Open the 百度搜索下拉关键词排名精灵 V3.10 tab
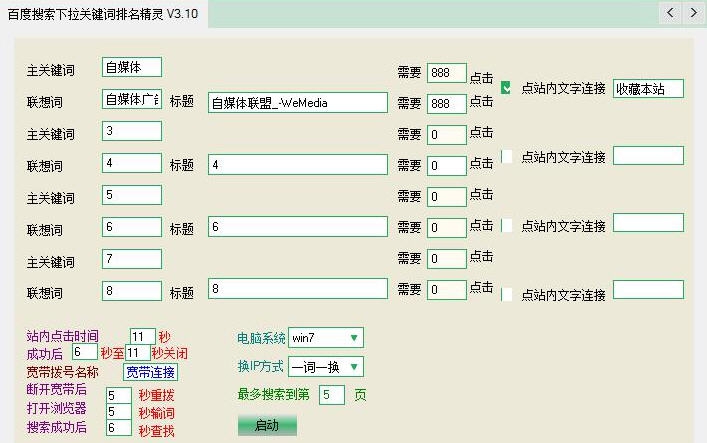Image resolution: width=707 pixels, height=443 pixels. [x=103, y=14]
